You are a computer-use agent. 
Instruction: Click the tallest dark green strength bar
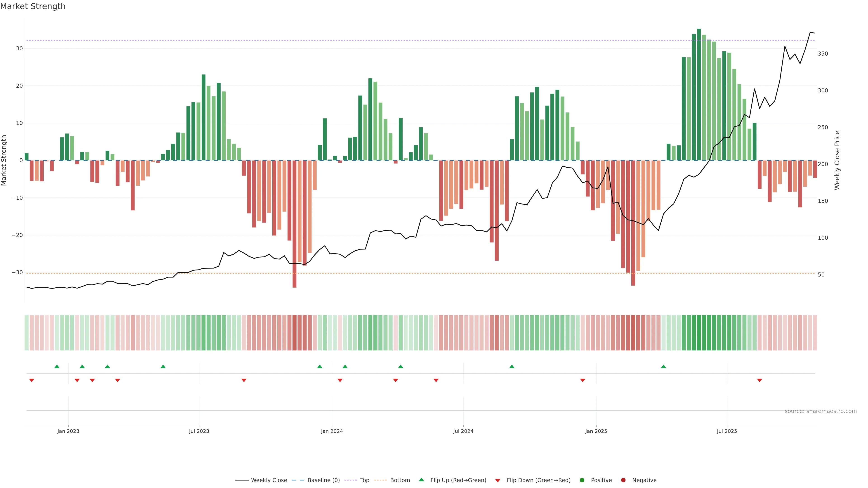pos(699,94)
